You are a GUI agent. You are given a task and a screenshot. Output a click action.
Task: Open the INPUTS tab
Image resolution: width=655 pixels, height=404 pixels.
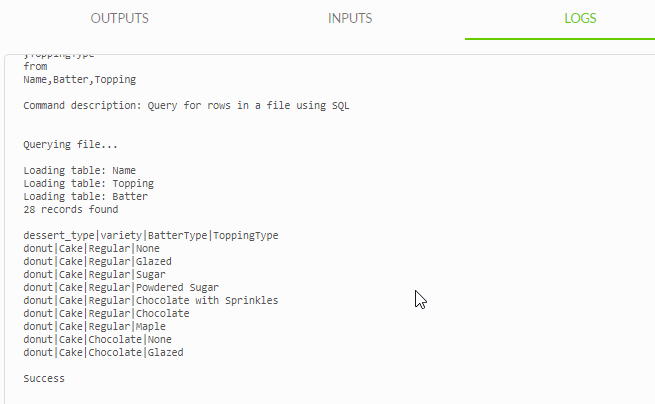coord(350,18)
